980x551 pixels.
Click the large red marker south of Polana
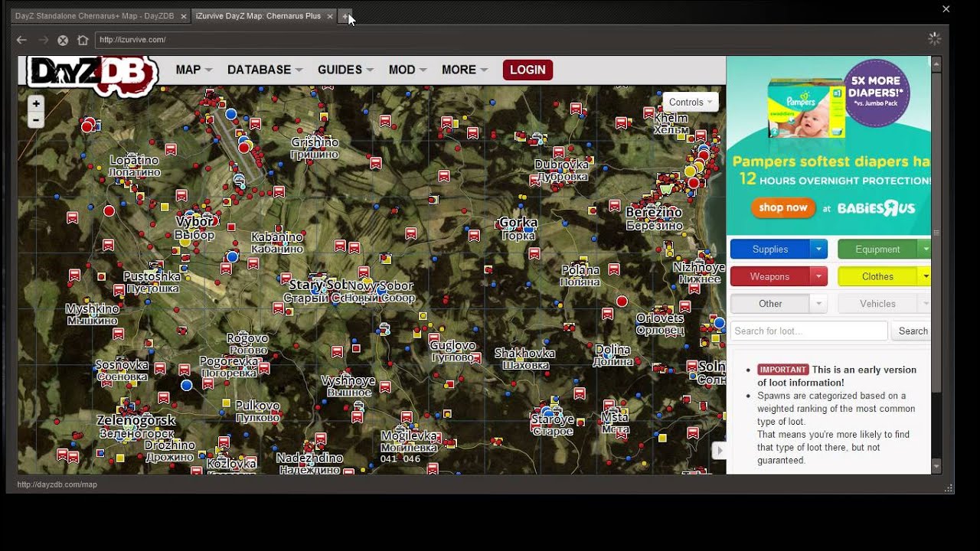[622, 302]
